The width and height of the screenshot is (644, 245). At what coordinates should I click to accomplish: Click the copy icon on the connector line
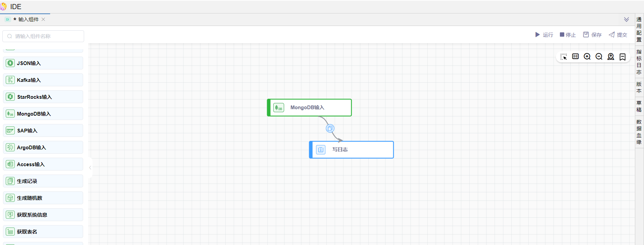point(330,128)
